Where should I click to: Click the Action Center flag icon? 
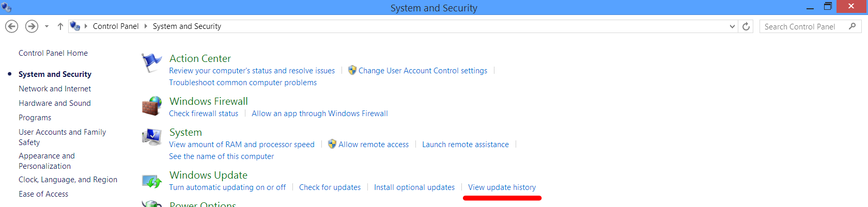pos(151,62)
